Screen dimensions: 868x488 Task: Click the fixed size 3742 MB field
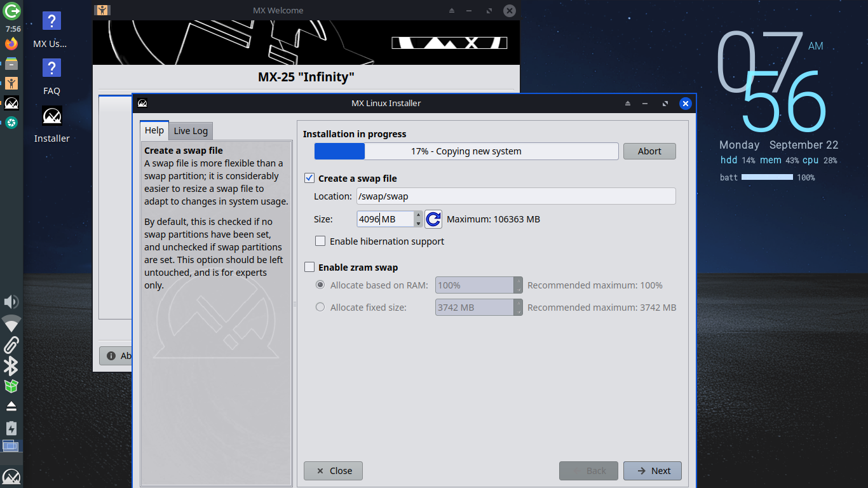point(475,308)
